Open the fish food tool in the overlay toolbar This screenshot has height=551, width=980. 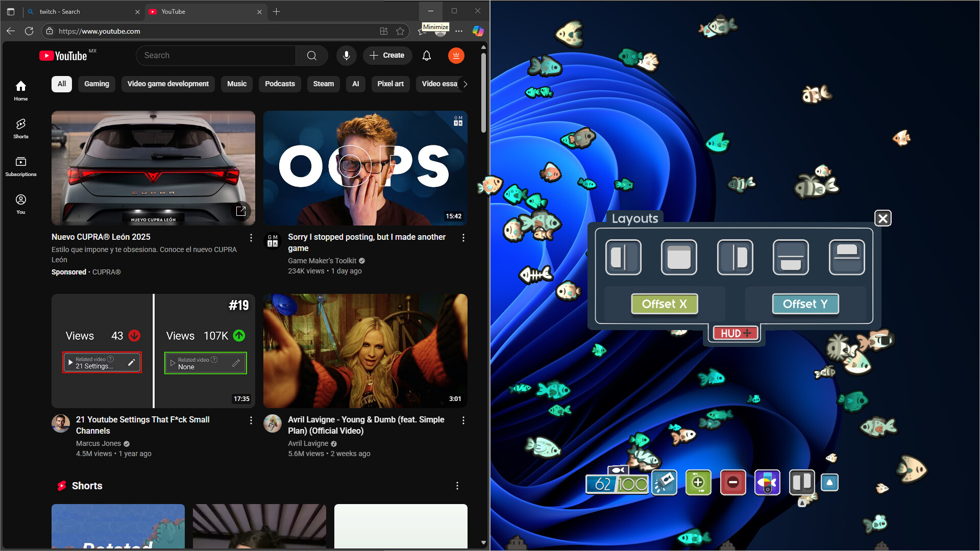tap(665, 482)
